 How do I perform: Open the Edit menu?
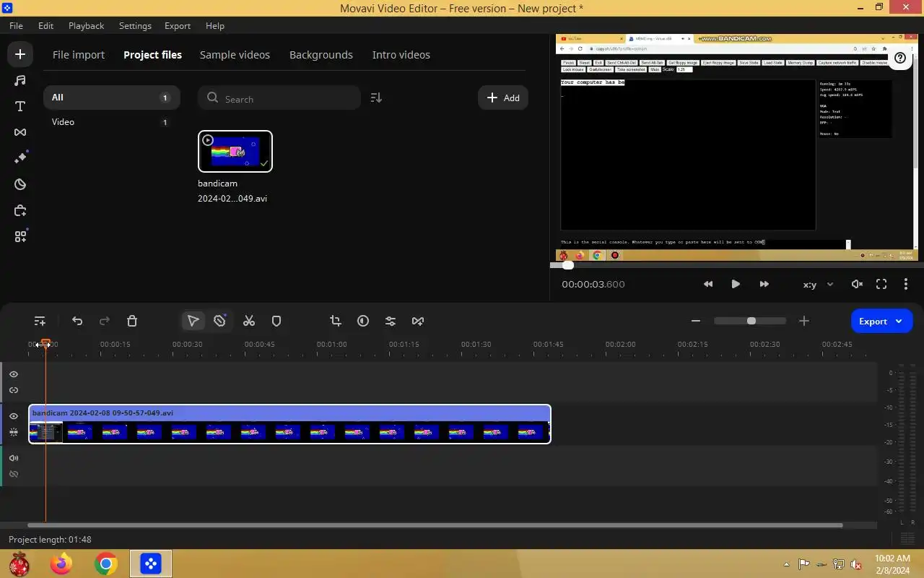click(45, 25)
